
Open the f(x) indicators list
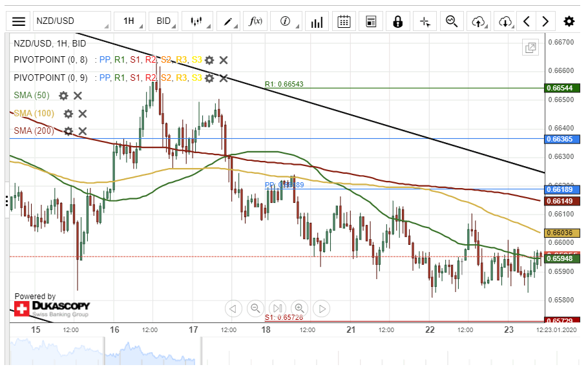(x=255, y=21)
